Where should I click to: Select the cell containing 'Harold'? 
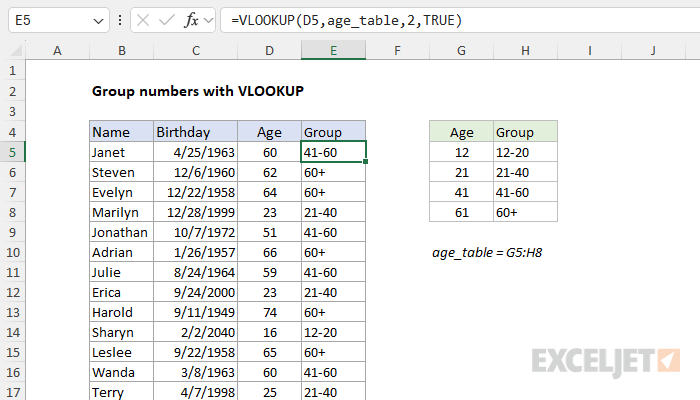[x=121, y=312]
